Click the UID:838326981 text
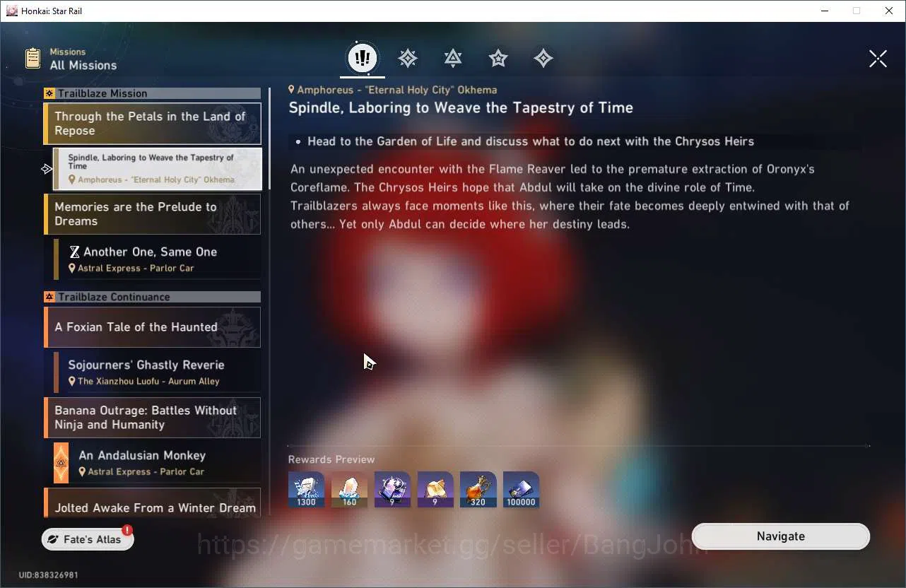Viewport: 906px width, 588px height. [49, 575]
